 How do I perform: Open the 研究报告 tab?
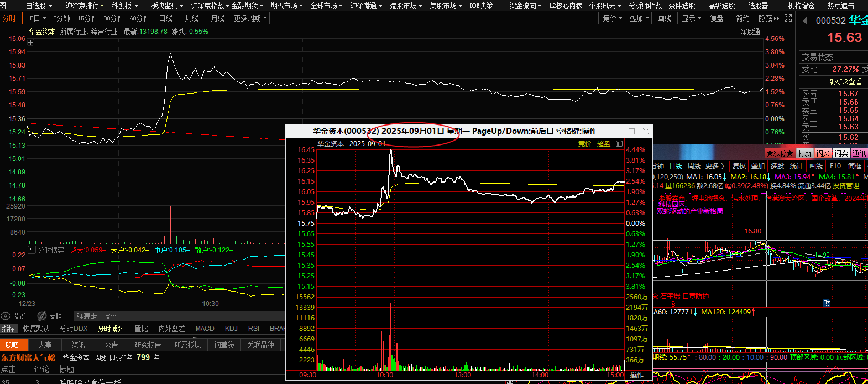[x=148, y=345]
